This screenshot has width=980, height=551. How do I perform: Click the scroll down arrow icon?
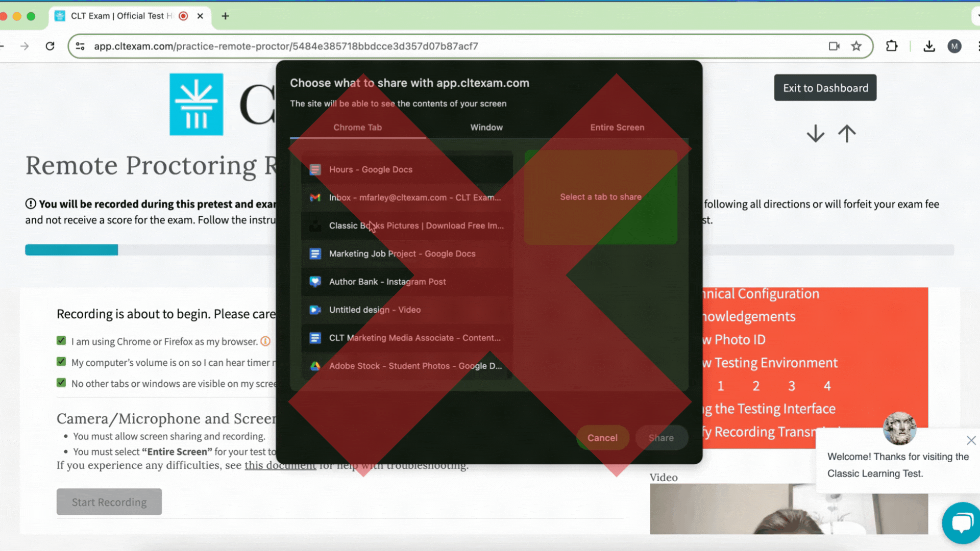click(815, 134)
